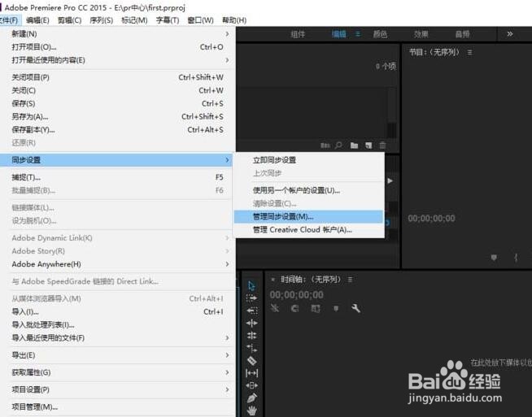532x417 pixels.
Task: Show more workspaces with double chevron
Action: click(509, 34)
